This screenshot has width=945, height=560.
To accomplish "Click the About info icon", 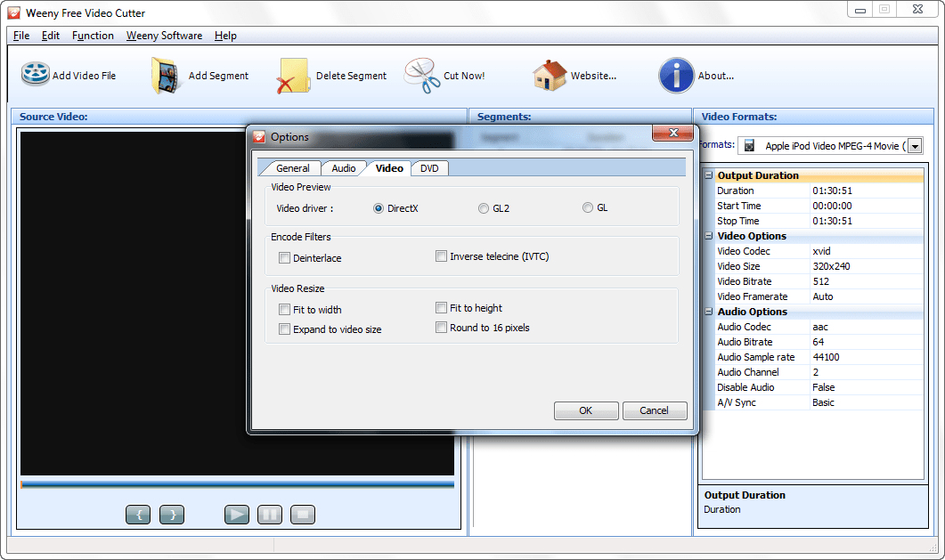I will point(674,75).
